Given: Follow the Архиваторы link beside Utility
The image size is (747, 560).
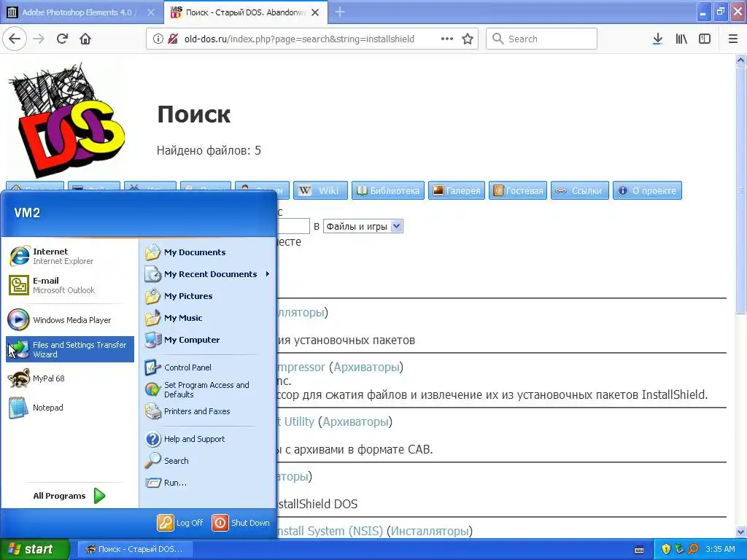Looking at the screenshot, I should point(355,422).
